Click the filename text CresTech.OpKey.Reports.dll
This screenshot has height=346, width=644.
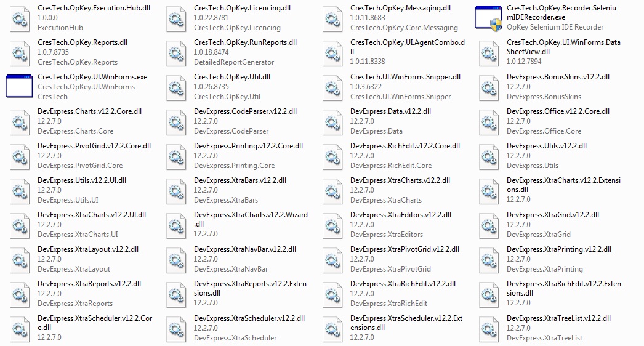(83, 42)
